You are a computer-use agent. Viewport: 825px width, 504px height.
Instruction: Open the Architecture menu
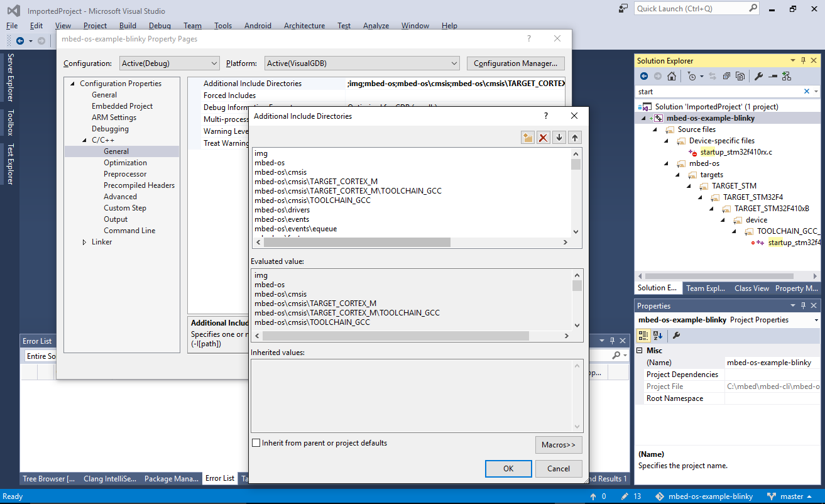(x=304, y=26)
